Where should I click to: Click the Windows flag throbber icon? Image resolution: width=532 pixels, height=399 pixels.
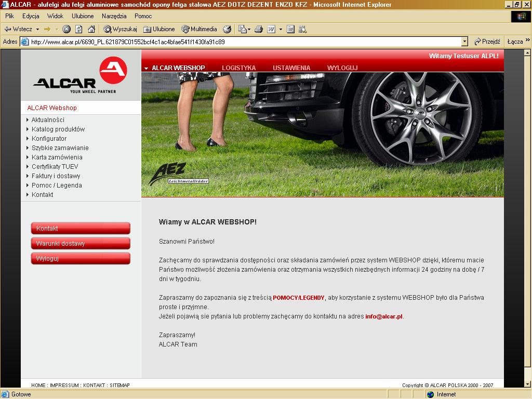pos(521,17)
